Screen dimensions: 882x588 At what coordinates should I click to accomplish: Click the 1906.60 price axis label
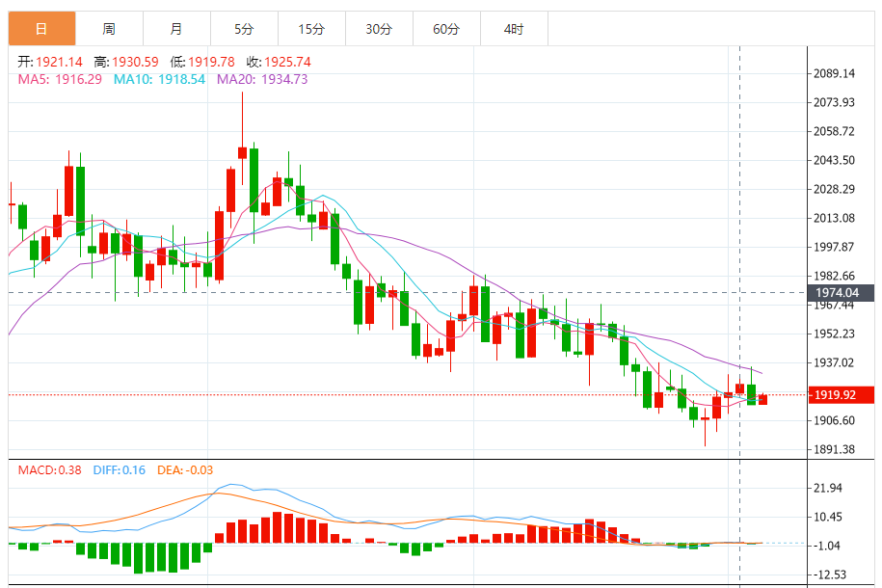(834, 421)
